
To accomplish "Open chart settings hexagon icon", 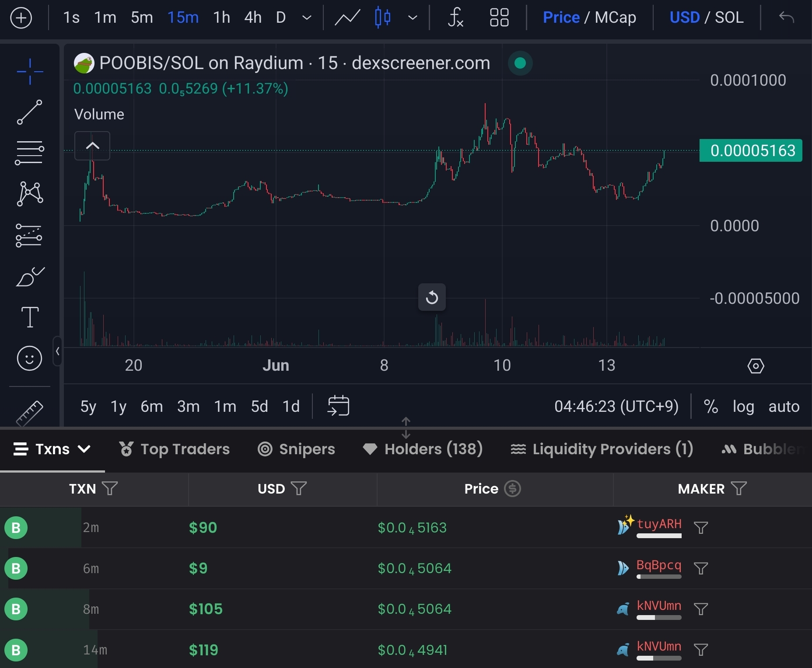I will click(756, 366).
